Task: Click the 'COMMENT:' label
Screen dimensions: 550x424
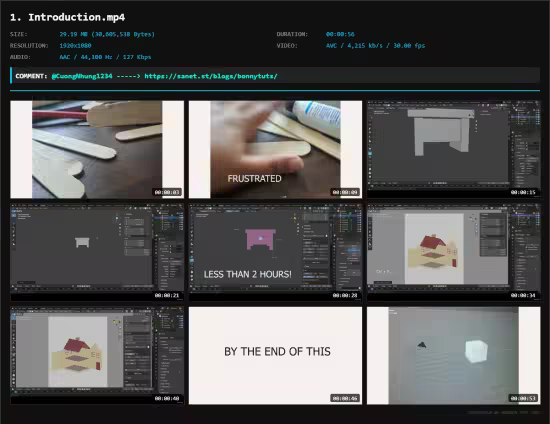Action: pos(31,76)
